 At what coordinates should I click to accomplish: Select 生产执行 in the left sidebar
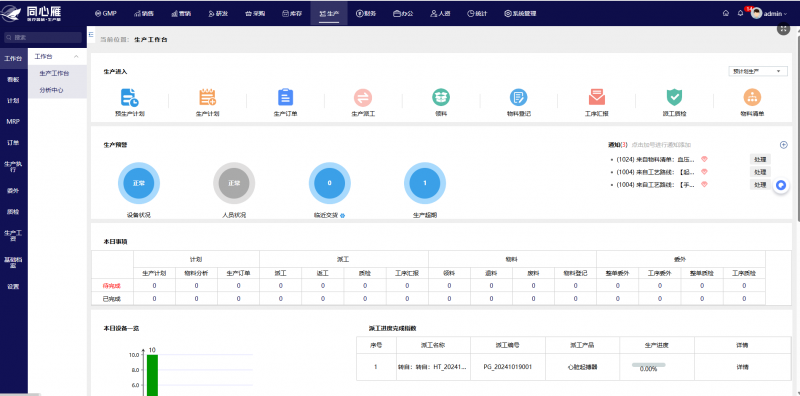point(13,166)
